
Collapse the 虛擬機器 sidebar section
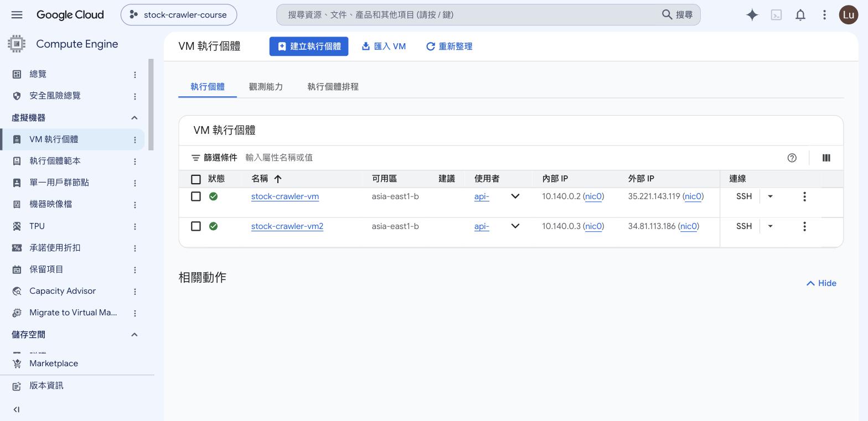[134, 118]
